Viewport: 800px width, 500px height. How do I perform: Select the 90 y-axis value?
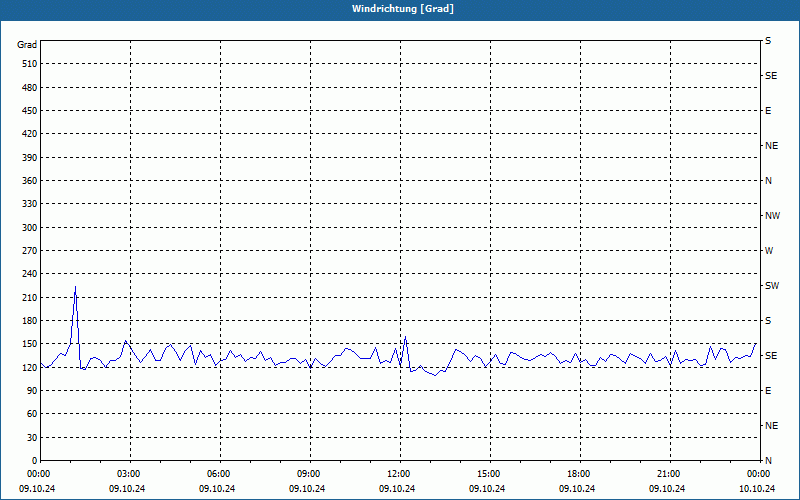pos(32,391)
